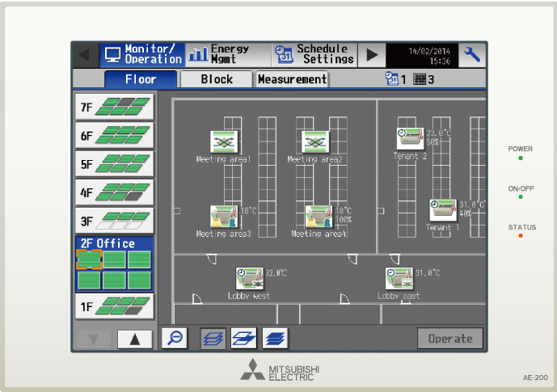Select the Tenant 2 unit icon

point(411,138)
